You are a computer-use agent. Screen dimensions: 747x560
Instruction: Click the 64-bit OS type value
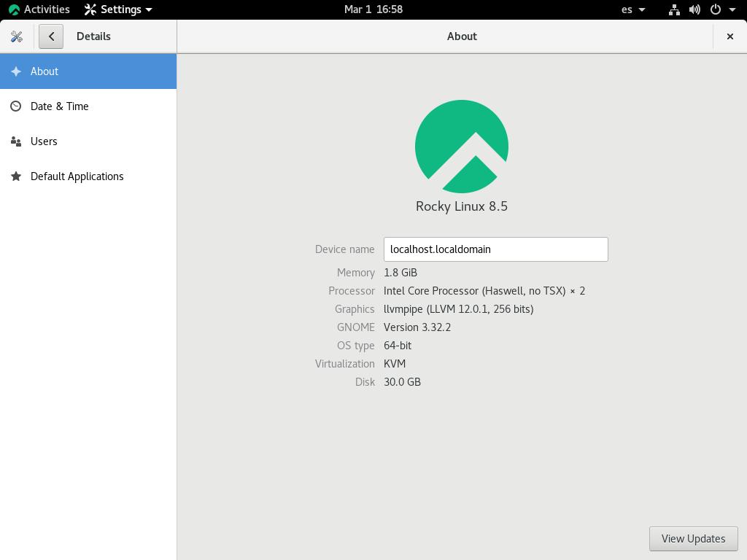click(x=398, y=346)
